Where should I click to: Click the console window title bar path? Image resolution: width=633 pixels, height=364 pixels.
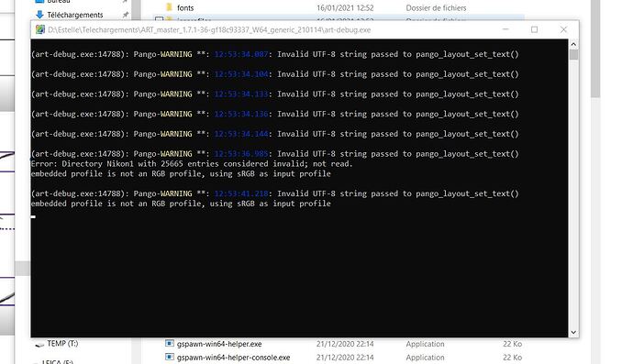pos(209,29)
